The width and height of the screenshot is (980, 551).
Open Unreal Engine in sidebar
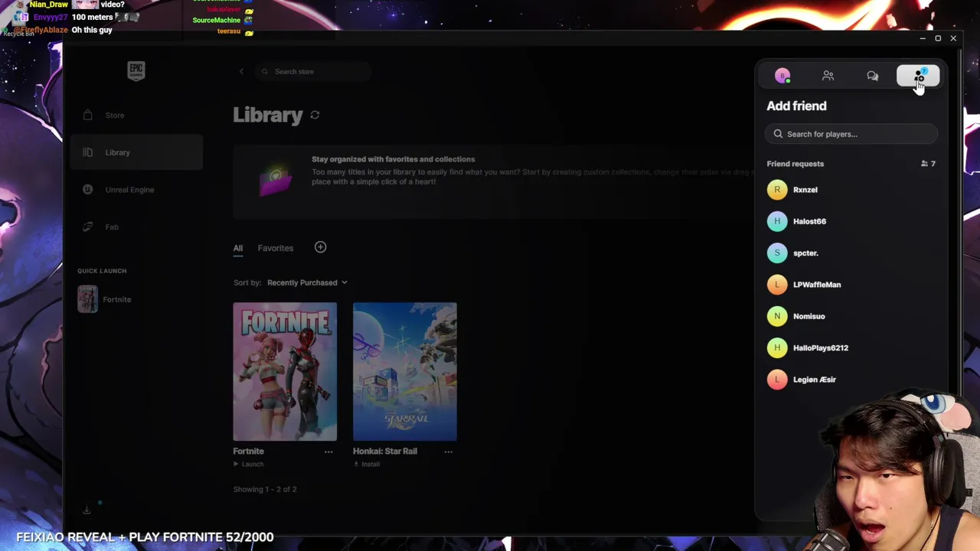tap(136, 190)
